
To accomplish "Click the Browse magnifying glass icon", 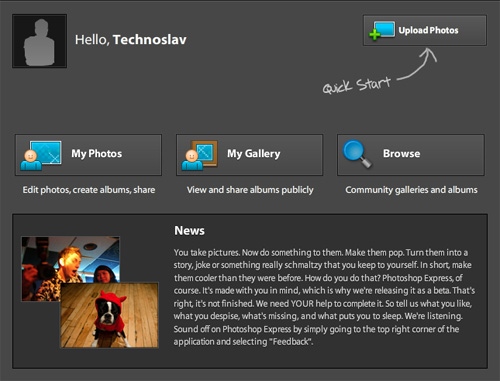I will pos(357,154).
